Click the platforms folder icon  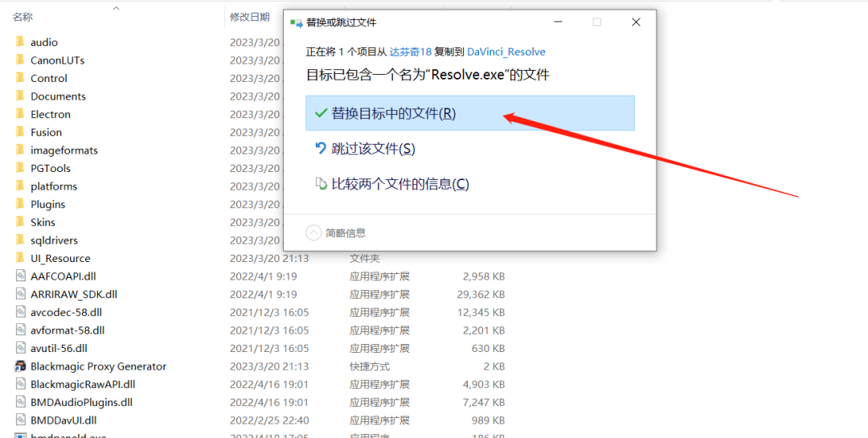coord(20,186)
